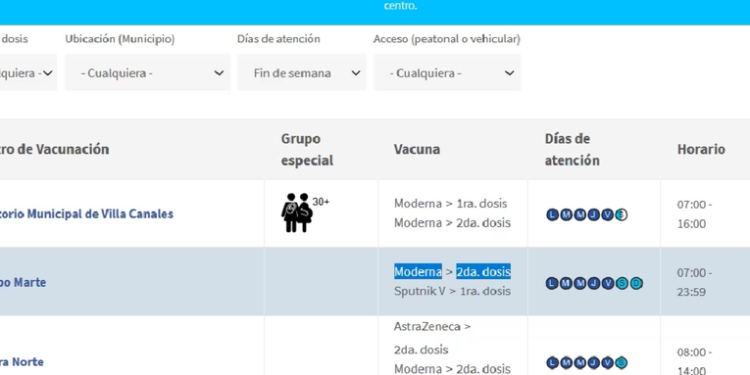Click the V day icon in Villa Canales row
This screenshot has width=750, height=375.
[607, 215]
